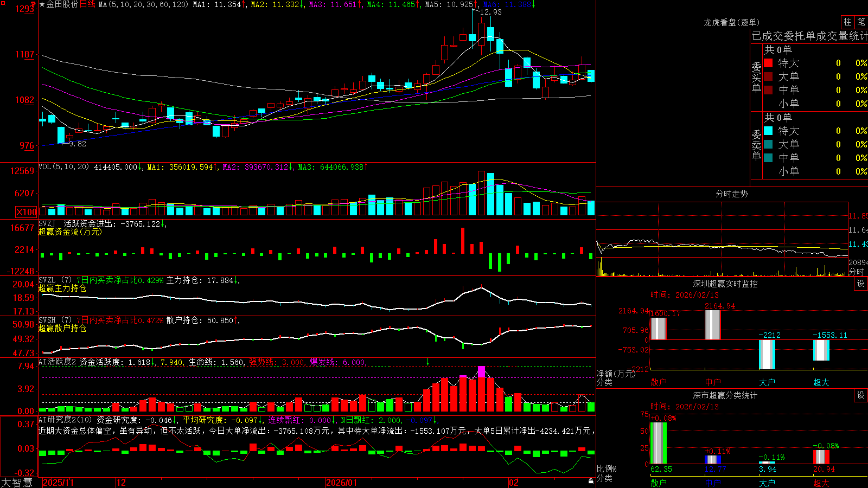This screenshot has width=868, height=488.
Task: Click the 资金研究度: -0.046 value
Action: click(135, 420)
